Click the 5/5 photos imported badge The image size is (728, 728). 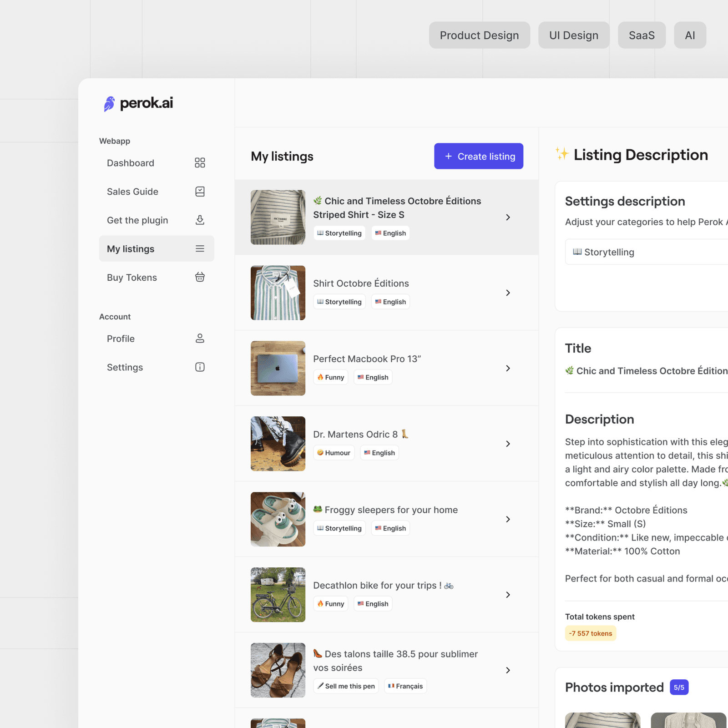[679, 688]
